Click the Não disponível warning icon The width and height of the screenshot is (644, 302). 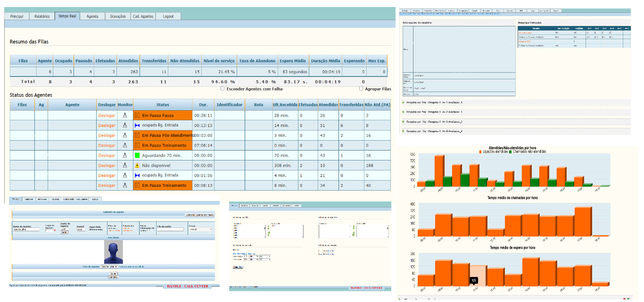tap(137, 166)
